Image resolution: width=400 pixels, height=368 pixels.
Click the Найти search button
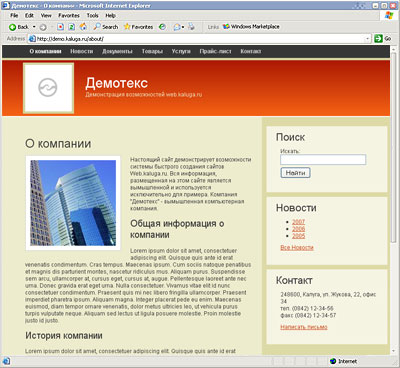[295, 173]
